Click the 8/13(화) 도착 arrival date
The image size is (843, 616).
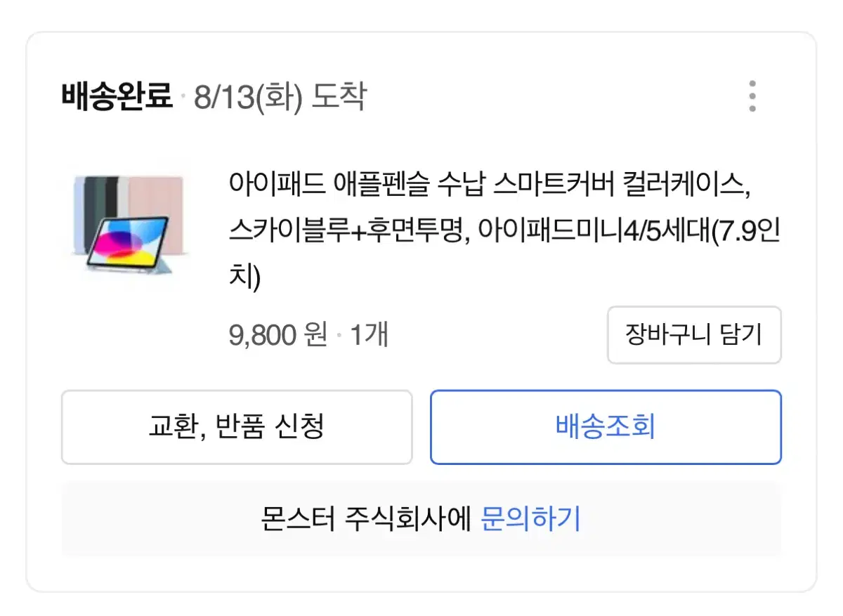pyautogui.click(x=280, y=96)
